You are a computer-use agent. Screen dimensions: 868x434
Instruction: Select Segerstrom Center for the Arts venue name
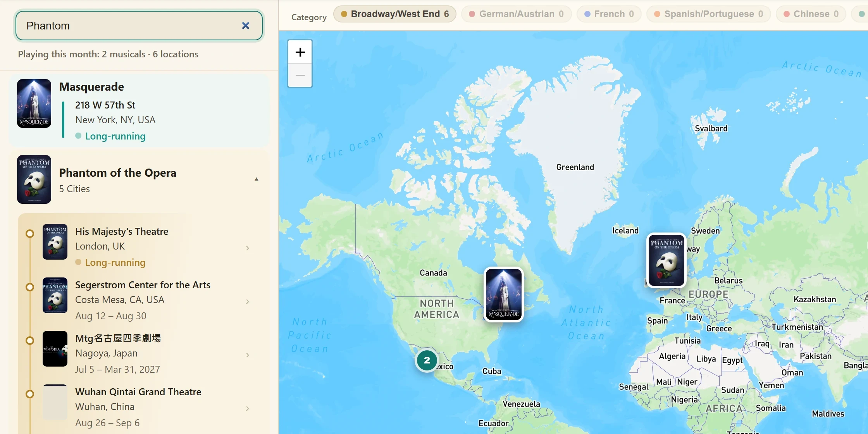pyautogui.click(x=143, y=285)
